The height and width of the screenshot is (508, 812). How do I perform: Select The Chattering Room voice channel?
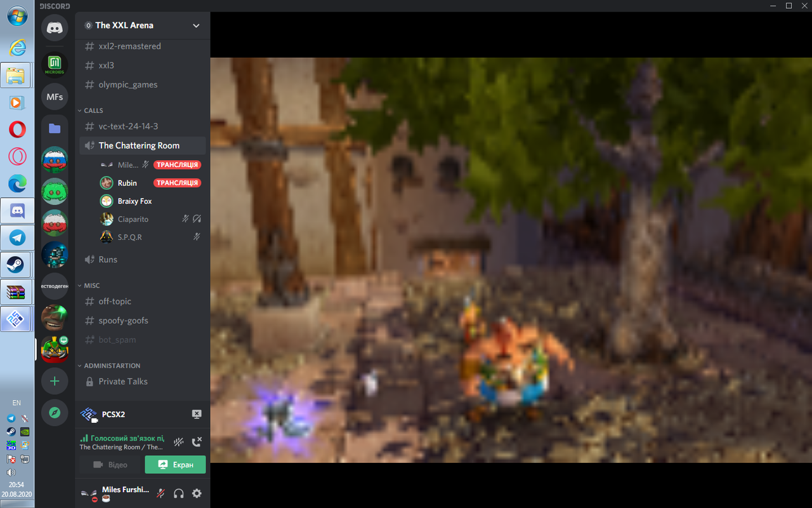tap(143, 145)
